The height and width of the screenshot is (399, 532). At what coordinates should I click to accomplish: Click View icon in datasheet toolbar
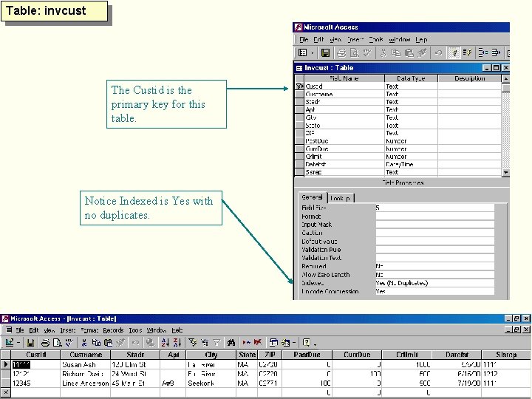[x=10, y=343]
